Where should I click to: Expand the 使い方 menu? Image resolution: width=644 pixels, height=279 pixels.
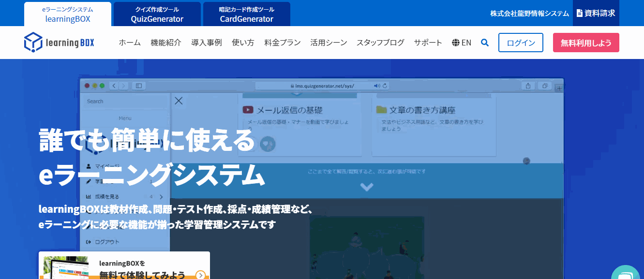click(243, 43)
